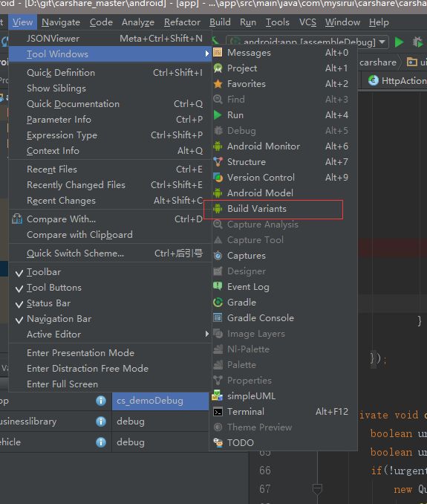Choose Parameter Info

(110, 120)
